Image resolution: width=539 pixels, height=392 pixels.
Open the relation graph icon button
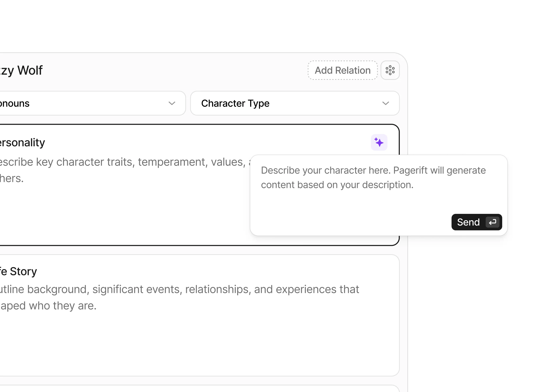[390, 70]
